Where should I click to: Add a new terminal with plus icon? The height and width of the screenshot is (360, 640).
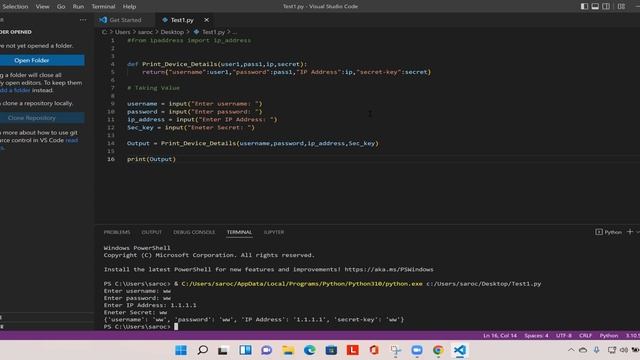630,232
